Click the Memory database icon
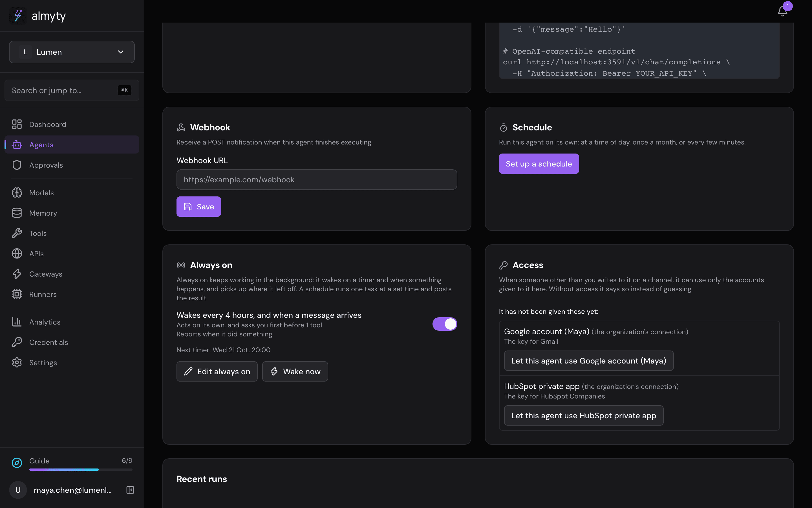The height and width of the screenshot is (508, 812). (17, 213)
